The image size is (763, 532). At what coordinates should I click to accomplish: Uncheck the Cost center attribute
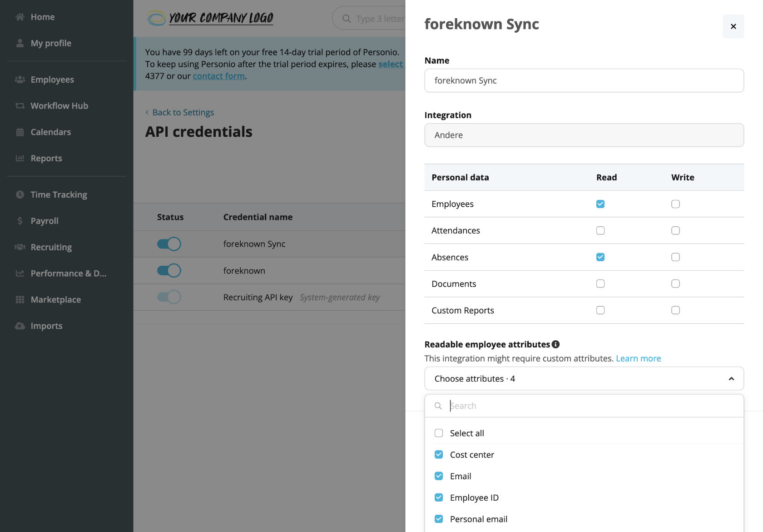pyautogui.click(x=439, y=455)
